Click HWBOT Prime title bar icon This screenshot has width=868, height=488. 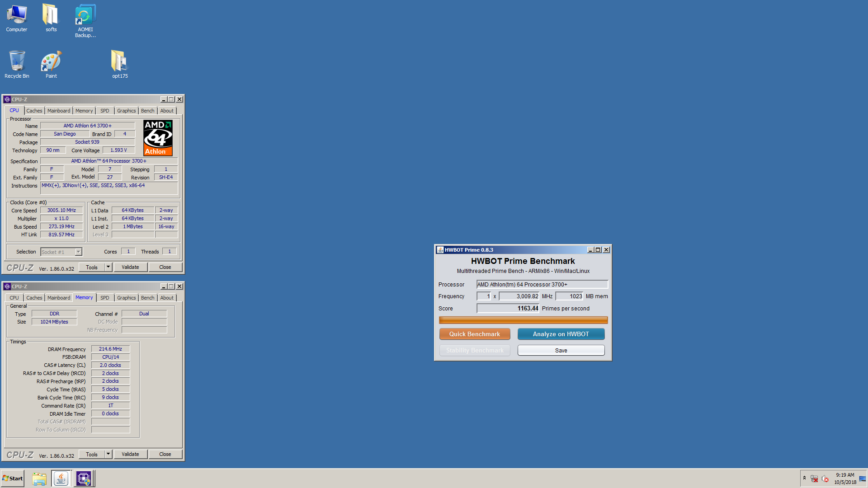pos(440,250)
